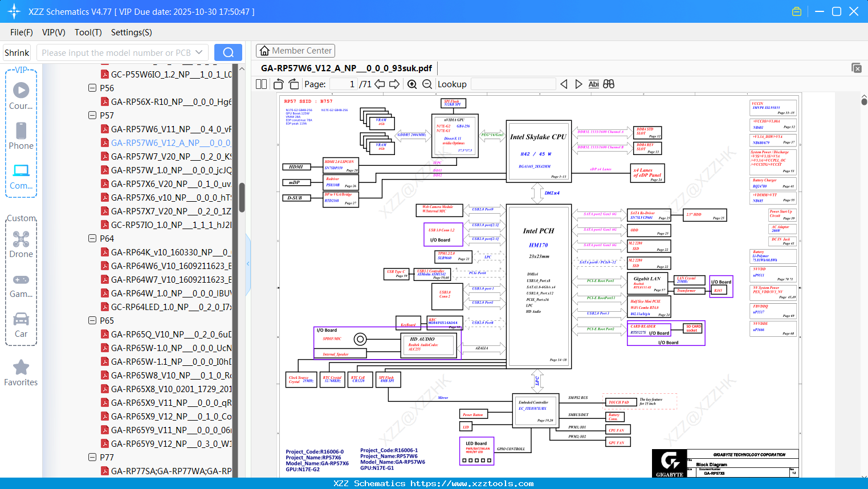
Task: Click the window icon beside the PDF tab
Action: point(857,68)
